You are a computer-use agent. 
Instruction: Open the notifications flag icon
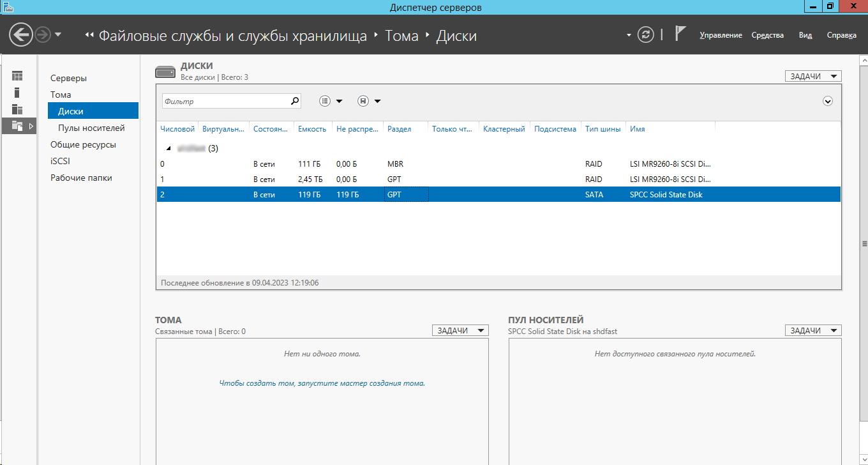(680, 34)
